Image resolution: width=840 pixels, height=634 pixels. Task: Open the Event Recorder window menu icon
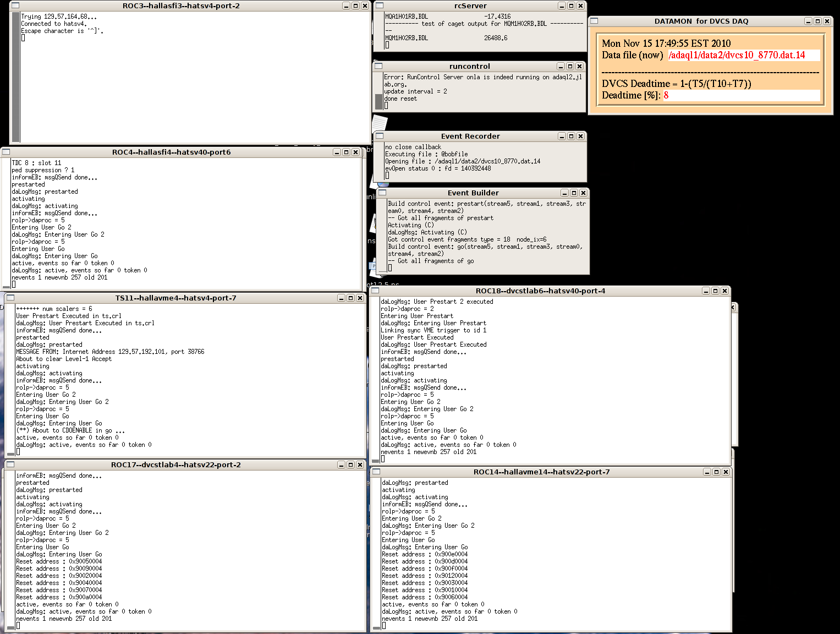[380, 136]
